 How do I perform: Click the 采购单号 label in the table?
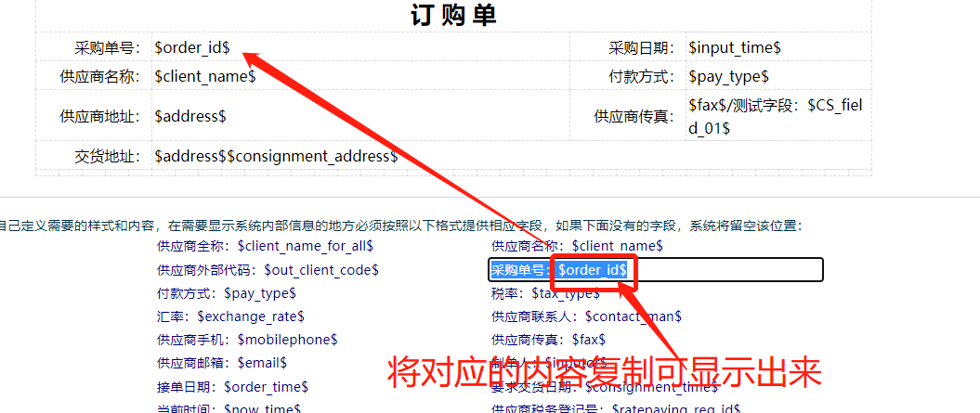[x=108, y=47]
